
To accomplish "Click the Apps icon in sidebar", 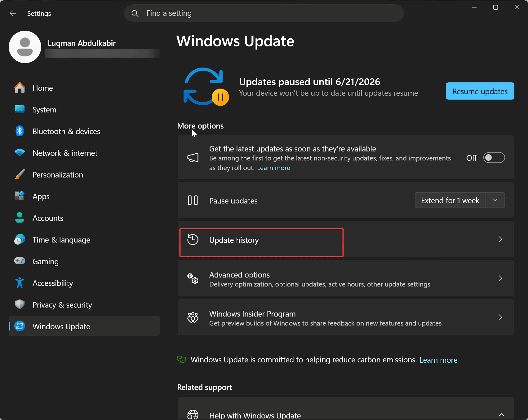I will (20, 196).
